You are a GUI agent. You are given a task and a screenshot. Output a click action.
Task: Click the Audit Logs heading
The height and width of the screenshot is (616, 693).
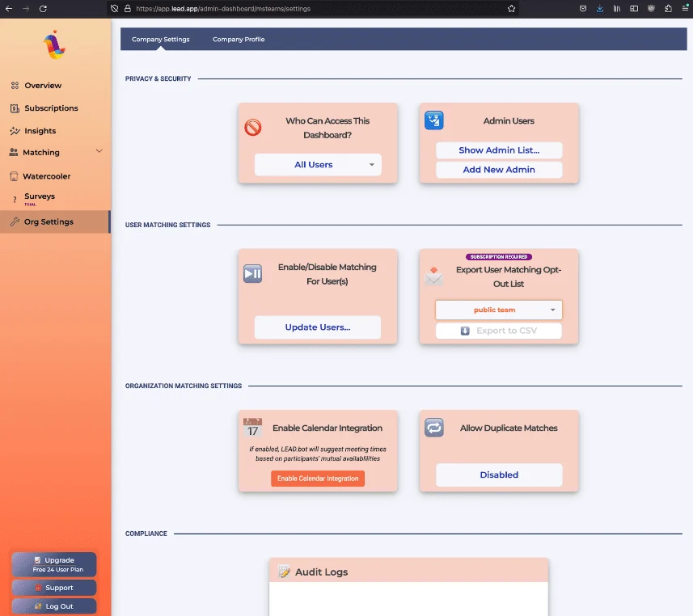click(321, 572)
